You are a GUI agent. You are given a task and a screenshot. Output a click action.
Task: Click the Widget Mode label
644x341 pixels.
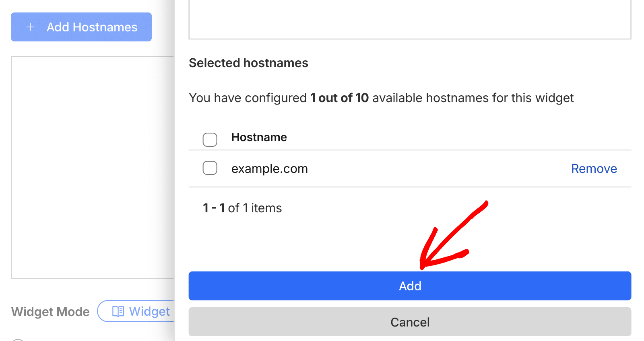50,312
